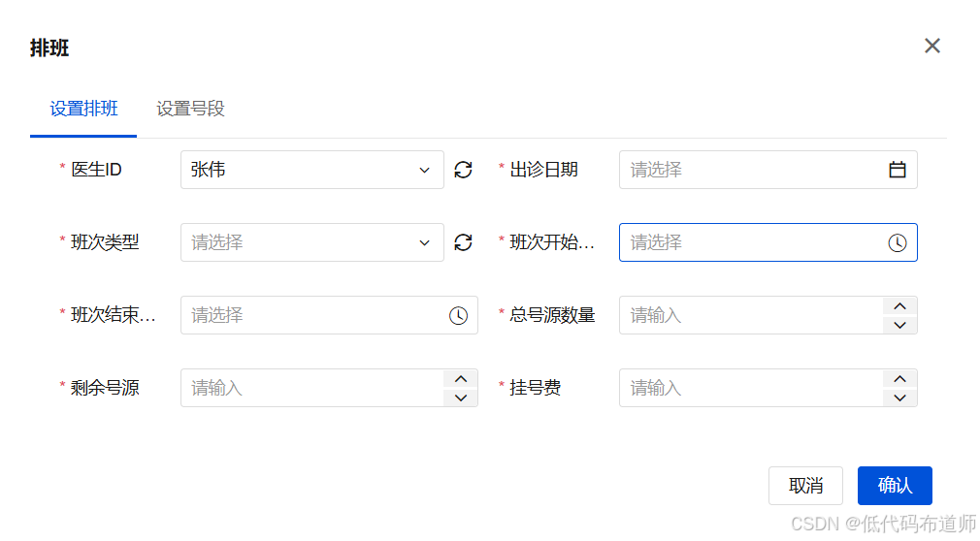Refresh the 医生ID doctor list
980x541 pixels.
463,170
